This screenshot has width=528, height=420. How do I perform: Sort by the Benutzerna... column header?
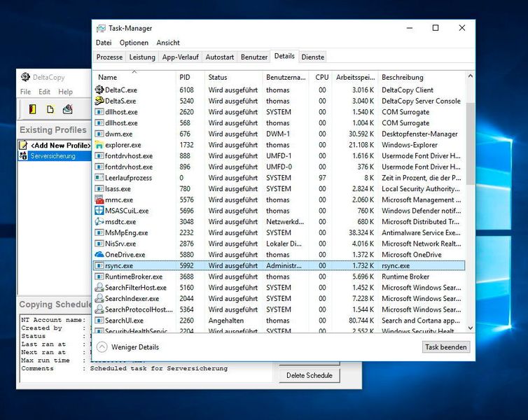[x=285, y=78]
